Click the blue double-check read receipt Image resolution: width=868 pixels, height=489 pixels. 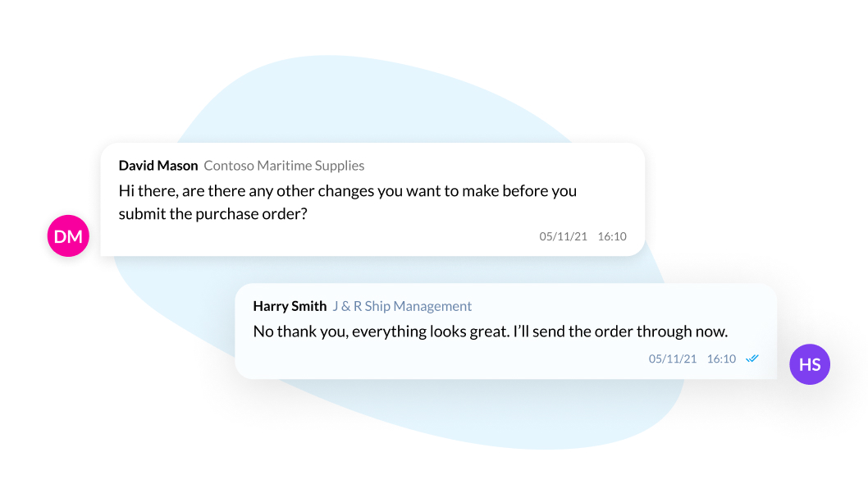point(752,359)
